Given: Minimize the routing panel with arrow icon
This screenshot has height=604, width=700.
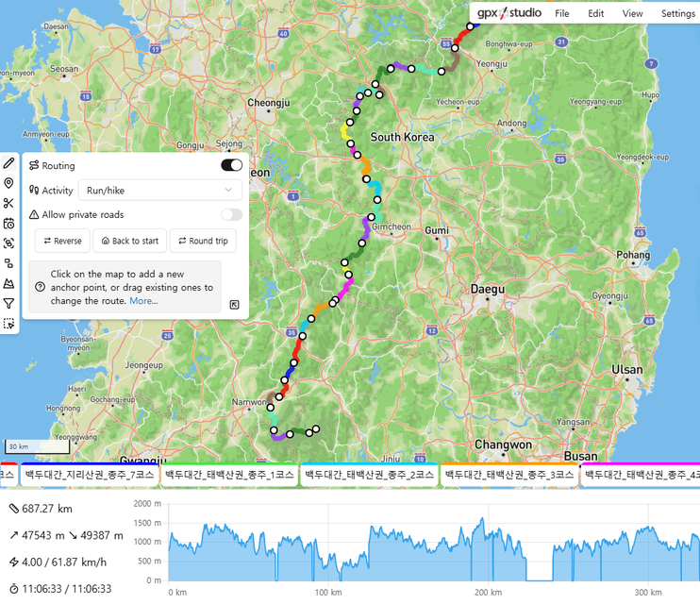Looking at the screenshot, I should pos(234,305).
